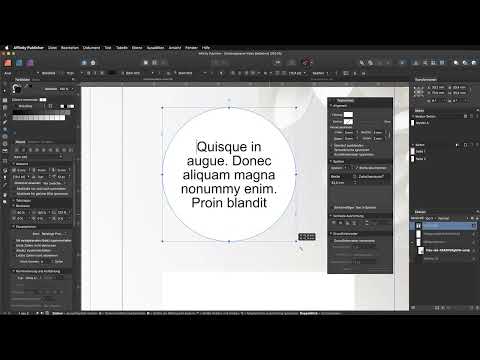Collapse the Nummerierung und Aufzählung section
This screenshot has width=480, height=360.
[14, 271]
